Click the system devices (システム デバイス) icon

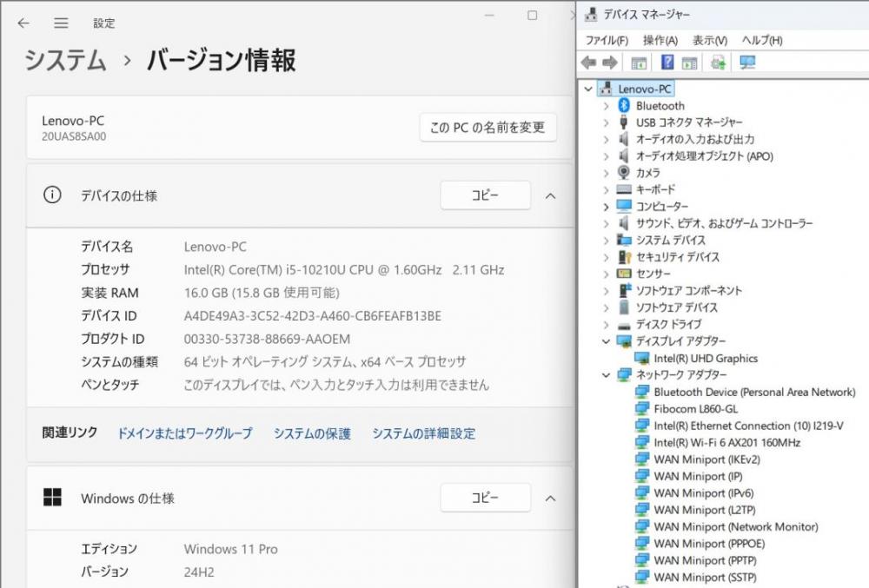(624, 240)
